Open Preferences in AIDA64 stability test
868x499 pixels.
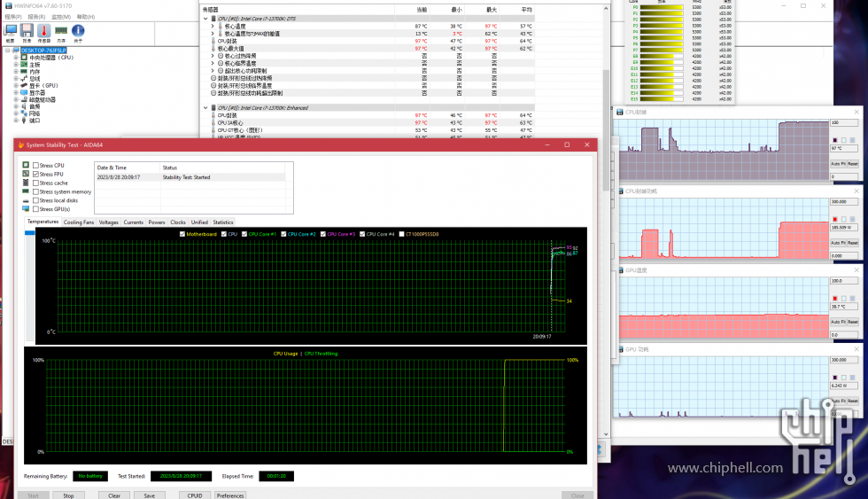coord(230,495)
